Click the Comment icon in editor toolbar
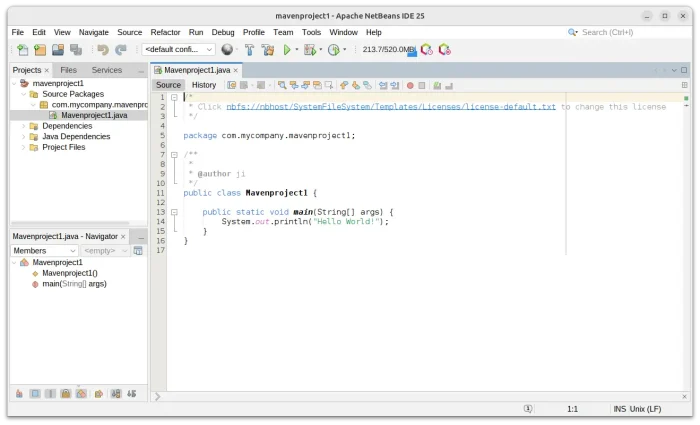 click(438, 85)
